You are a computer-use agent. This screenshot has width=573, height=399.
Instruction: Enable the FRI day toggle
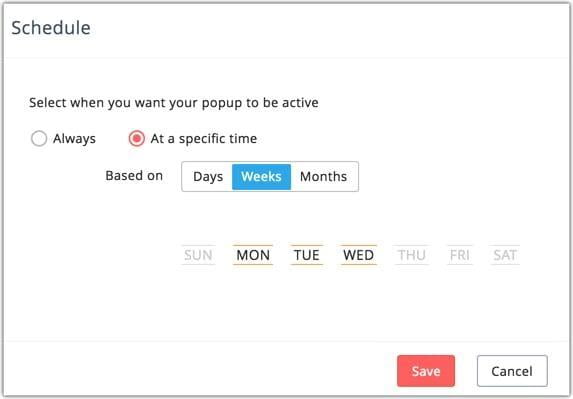pos(459,255)
